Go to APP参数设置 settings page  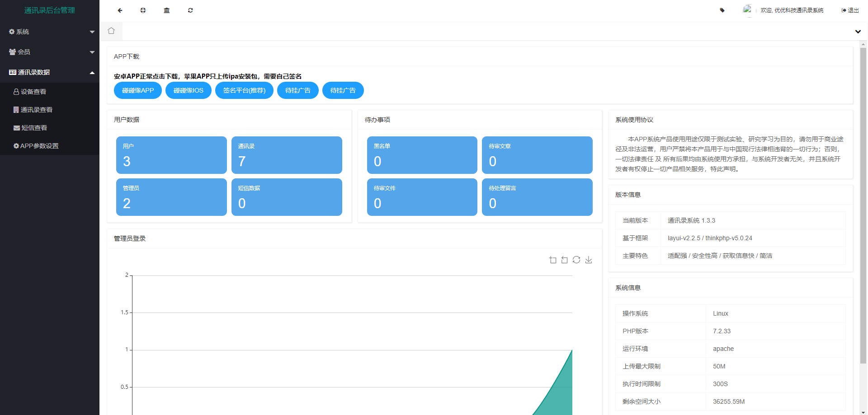tap(39, 146)
